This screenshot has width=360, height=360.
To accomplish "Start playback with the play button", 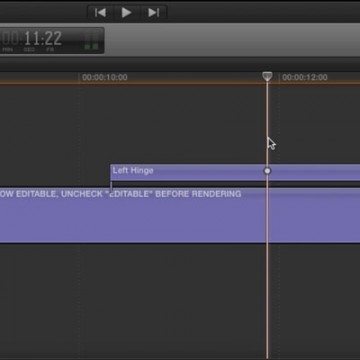I will point(126,13).
